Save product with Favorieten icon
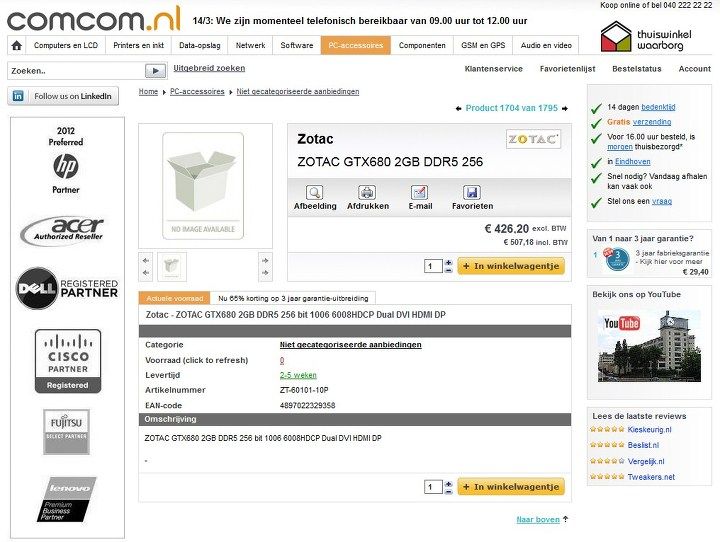Screen dimensions: 720x542 coord(472,192)
